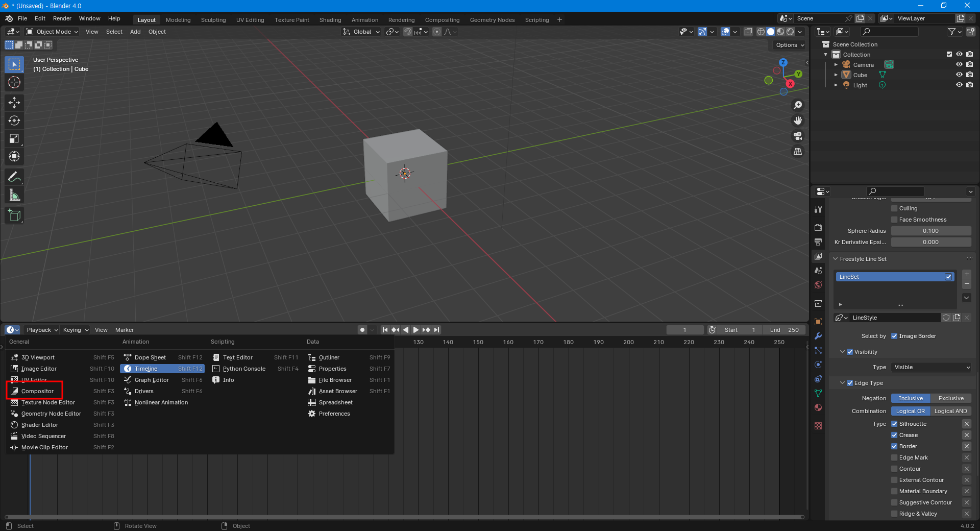The width and height of the screenshot is (980, 531).
Task: Select the Add Cube tool
Action: tap(14, 215)
